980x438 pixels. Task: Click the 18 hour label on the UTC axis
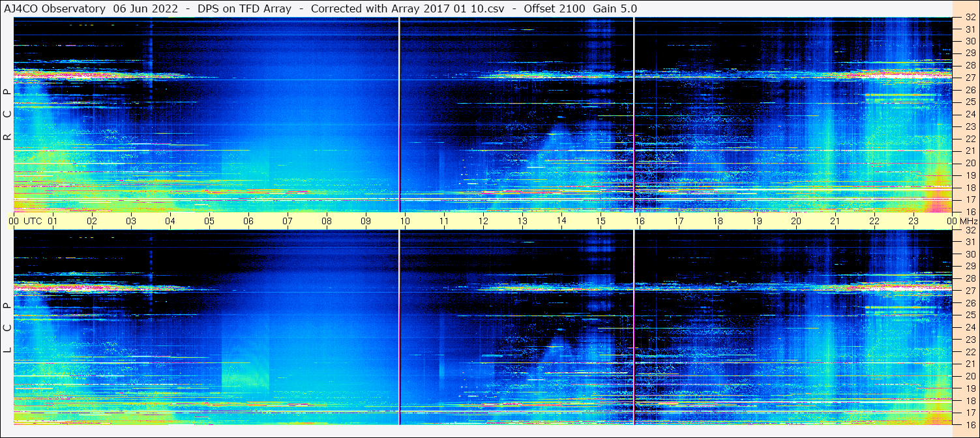click(x=718, y=221)
